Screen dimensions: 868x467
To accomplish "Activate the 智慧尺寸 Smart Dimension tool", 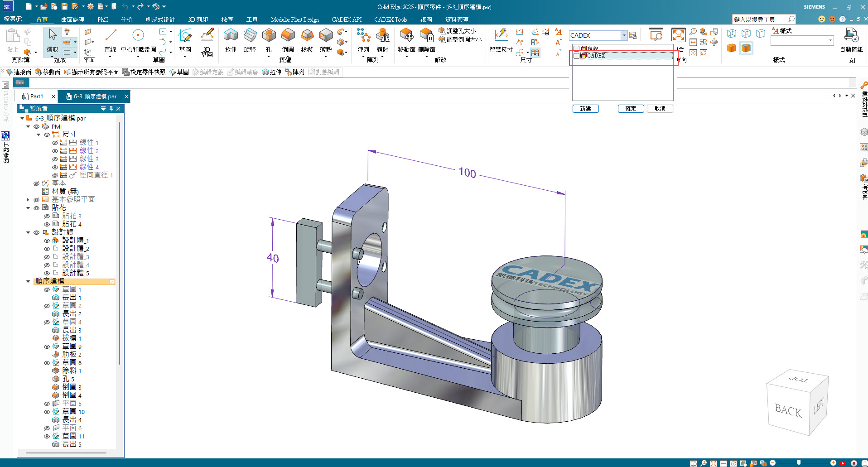I will 501,36.
